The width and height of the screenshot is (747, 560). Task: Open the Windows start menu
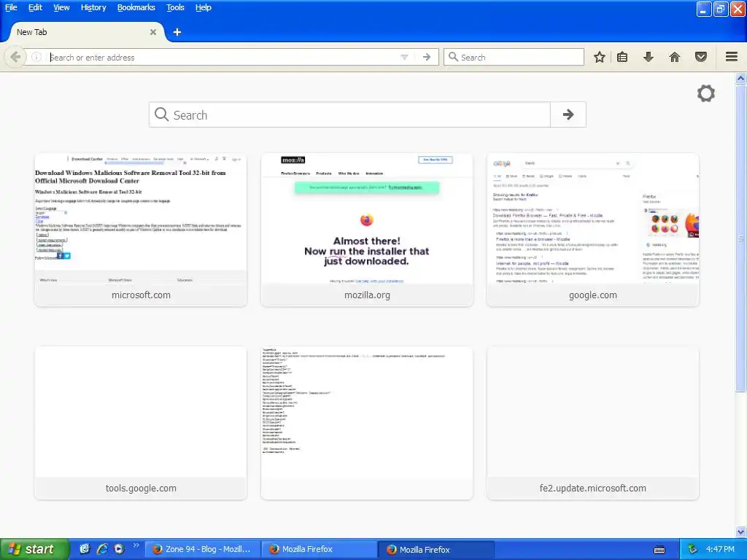point(34,550)
